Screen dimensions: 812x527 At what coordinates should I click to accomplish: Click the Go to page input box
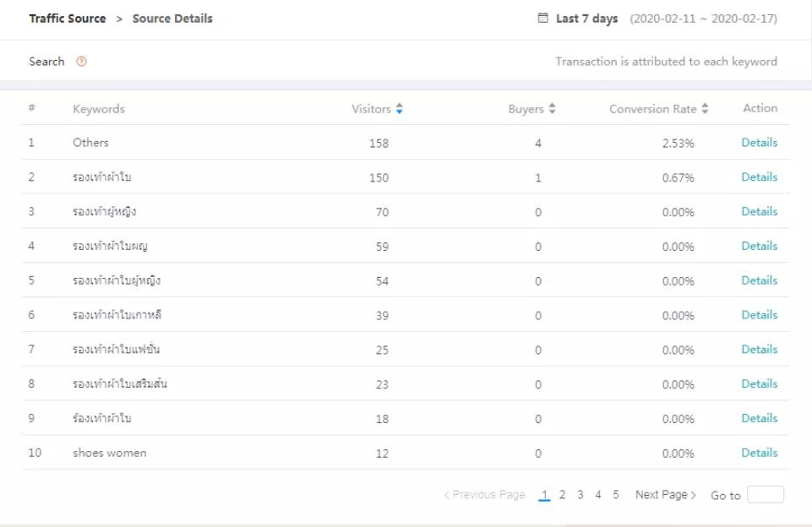click(x=765, y=495)
